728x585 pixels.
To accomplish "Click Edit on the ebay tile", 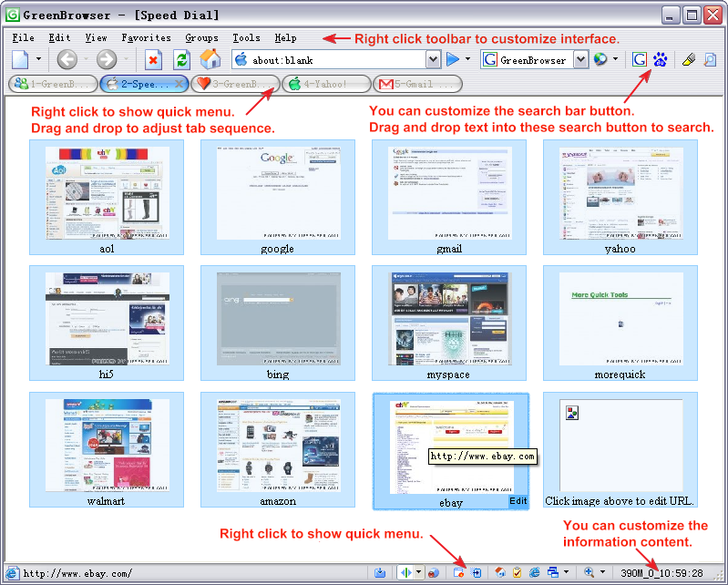I will pos(518,501).
